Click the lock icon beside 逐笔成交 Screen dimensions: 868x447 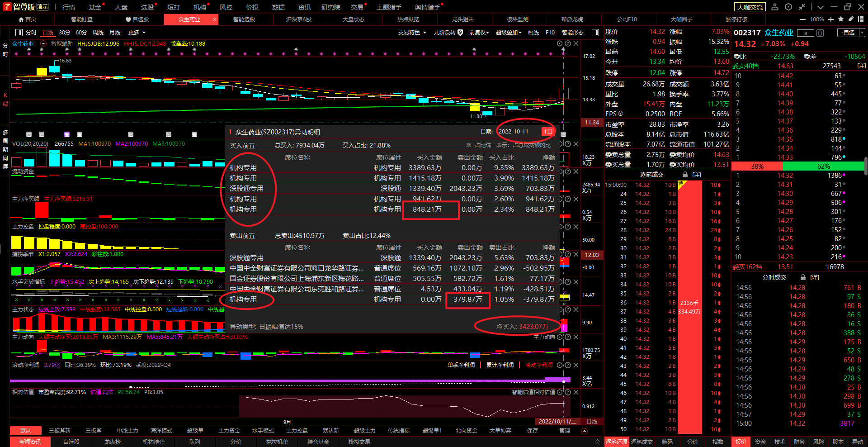click(685, 175)
